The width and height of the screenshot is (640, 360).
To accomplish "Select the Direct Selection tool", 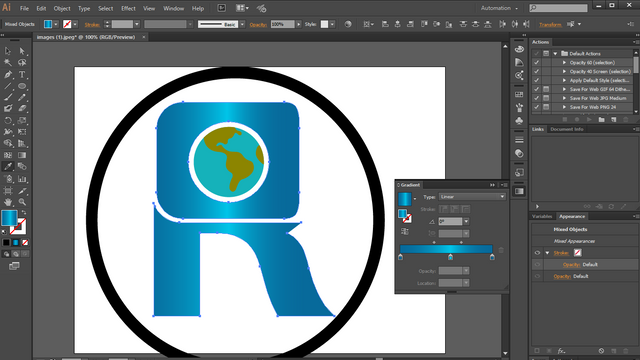I will pyautogui.click(x=22, y=51).
